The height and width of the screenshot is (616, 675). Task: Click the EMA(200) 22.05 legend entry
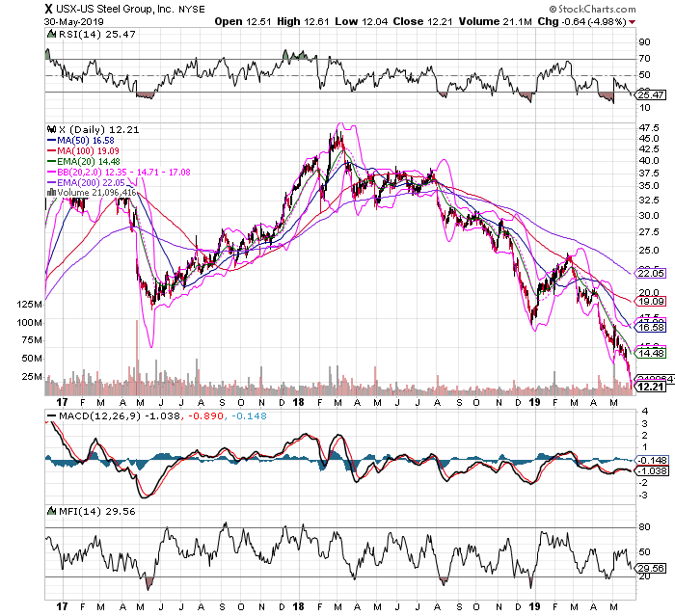pyautogui.click(x=92, y=182)
